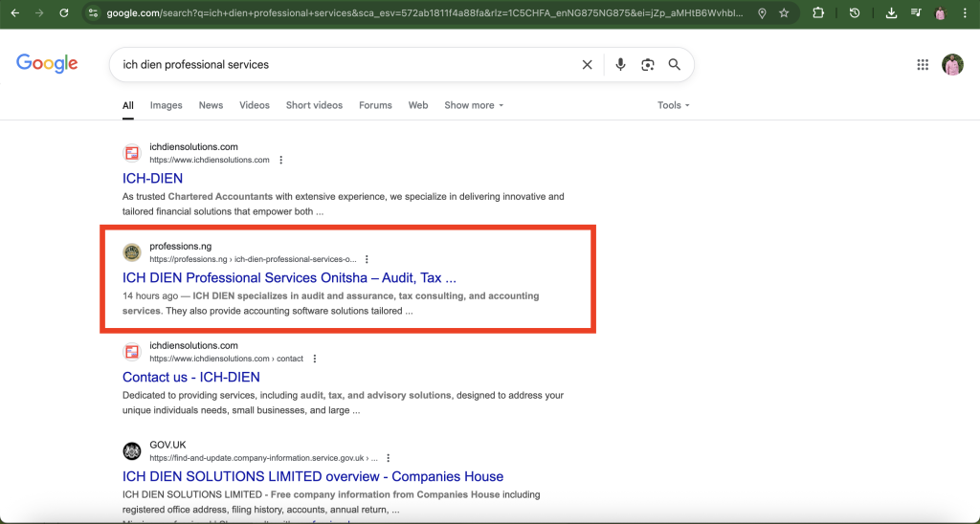Open the media control playlist icon
This screenshot has height=524, width=980.
click(x=916, y=12)
